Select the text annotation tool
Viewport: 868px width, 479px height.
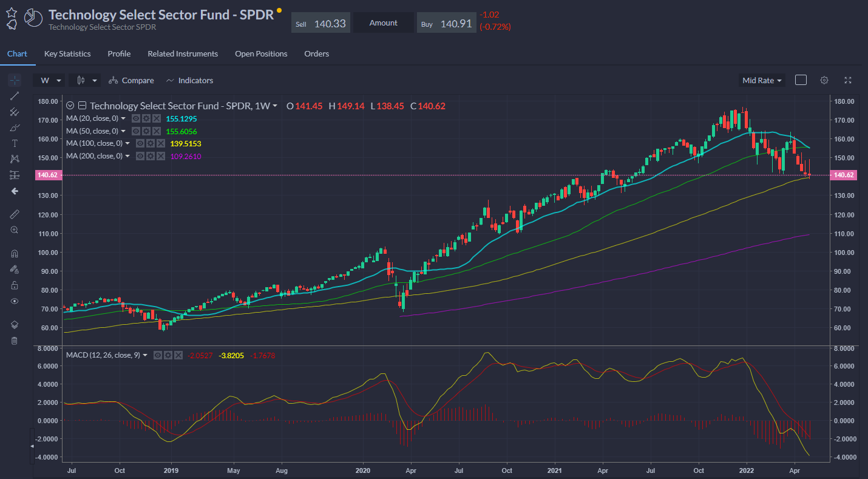[15, 143]
